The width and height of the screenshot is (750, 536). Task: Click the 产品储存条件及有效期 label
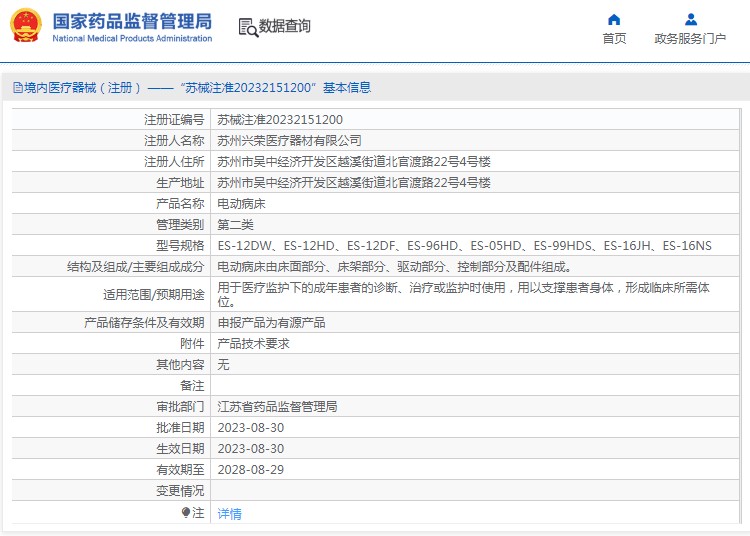click(144, 323)
